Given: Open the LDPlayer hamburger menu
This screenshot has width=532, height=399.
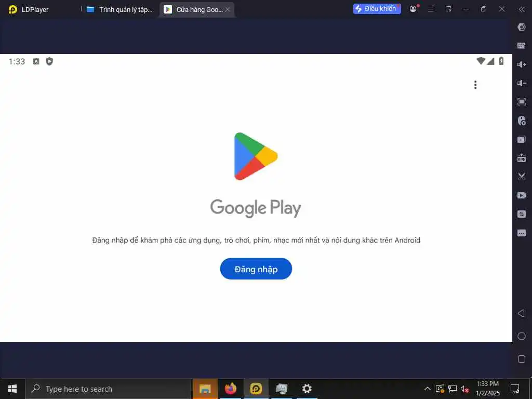Looking at the screenshot, I should (x=431, y=9).
